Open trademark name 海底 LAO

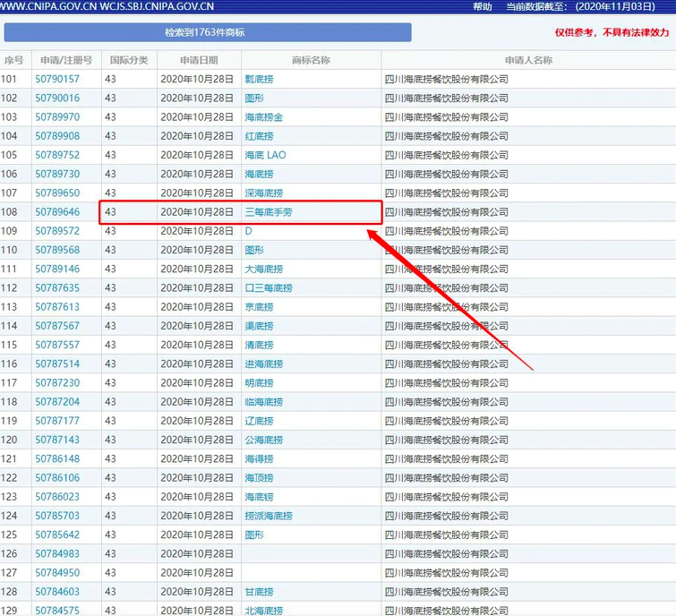click(x=265, y=155)
